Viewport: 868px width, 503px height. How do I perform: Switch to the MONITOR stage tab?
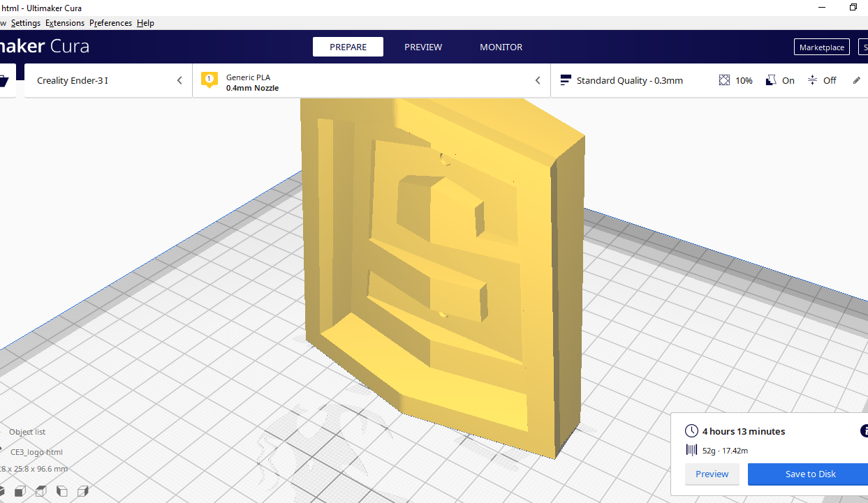[x=501, y=47]
